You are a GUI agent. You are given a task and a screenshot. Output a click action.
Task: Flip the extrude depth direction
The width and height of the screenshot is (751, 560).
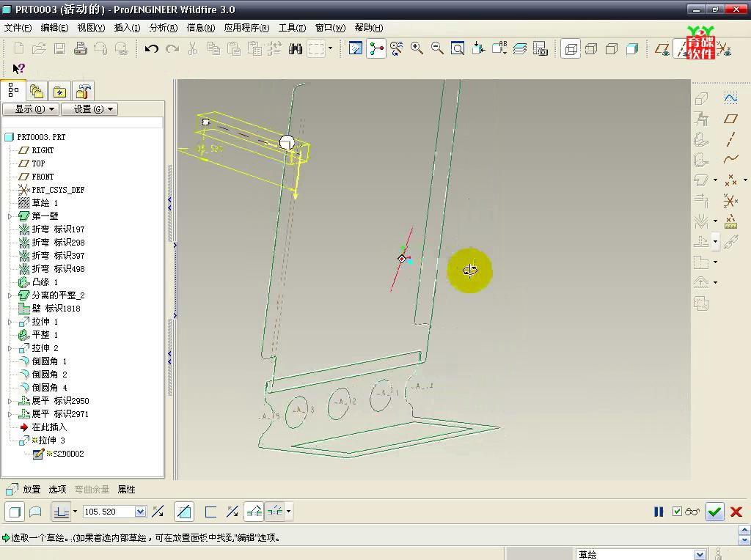[158, 512]
